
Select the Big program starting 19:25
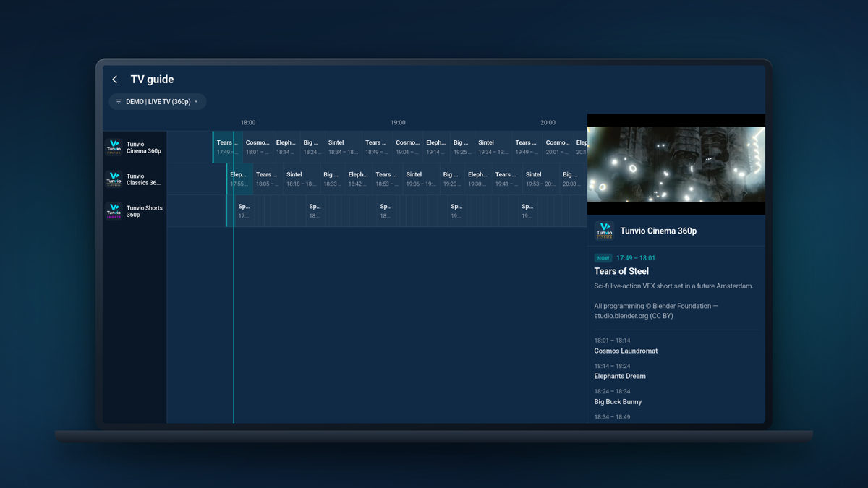(x=462, y=147)
